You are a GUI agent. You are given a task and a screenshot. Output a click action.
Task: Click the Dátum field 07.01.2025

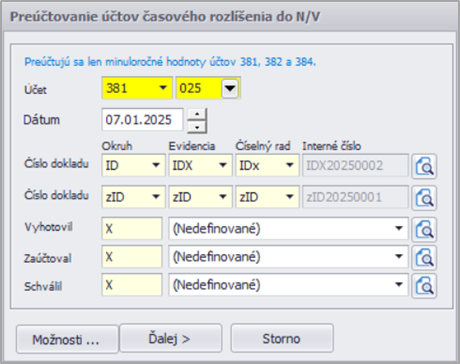point(142,120)
